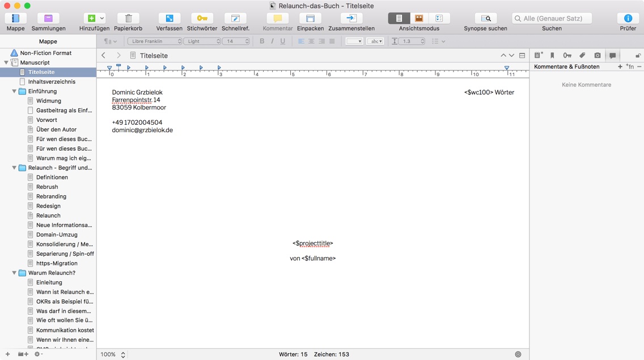Open binder gear actions menu
This screenshot has height=360, width=644.
[39, 354]
